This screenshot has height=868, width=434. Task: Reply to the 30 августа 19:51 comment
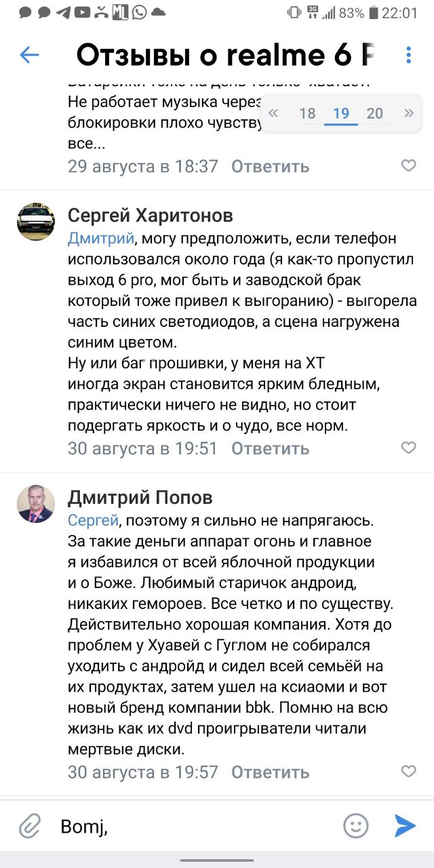270,448
